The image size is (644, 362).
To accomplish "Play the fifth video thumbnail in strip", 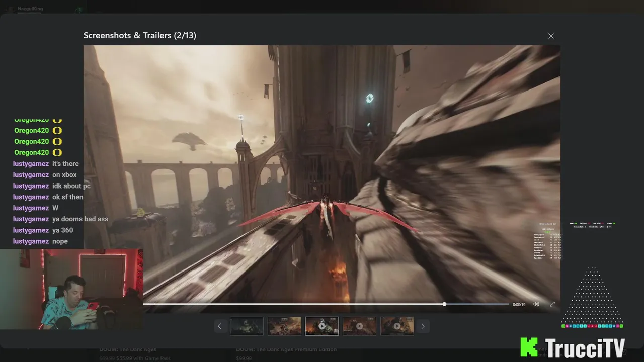I will tap(397, 326).
